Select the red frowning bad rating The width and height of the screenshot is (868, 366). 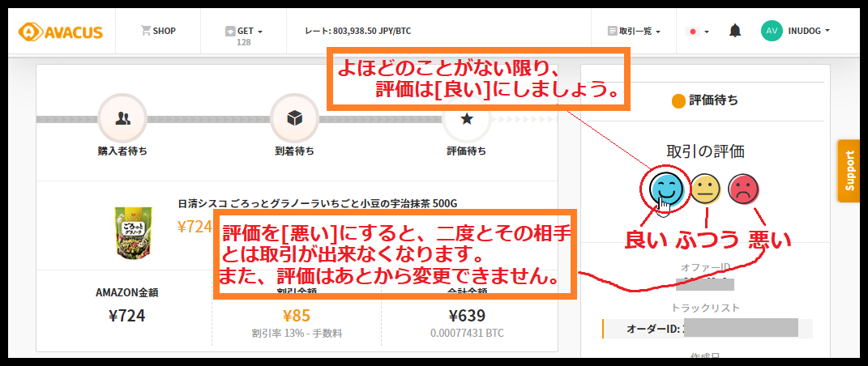pos(743,189)
